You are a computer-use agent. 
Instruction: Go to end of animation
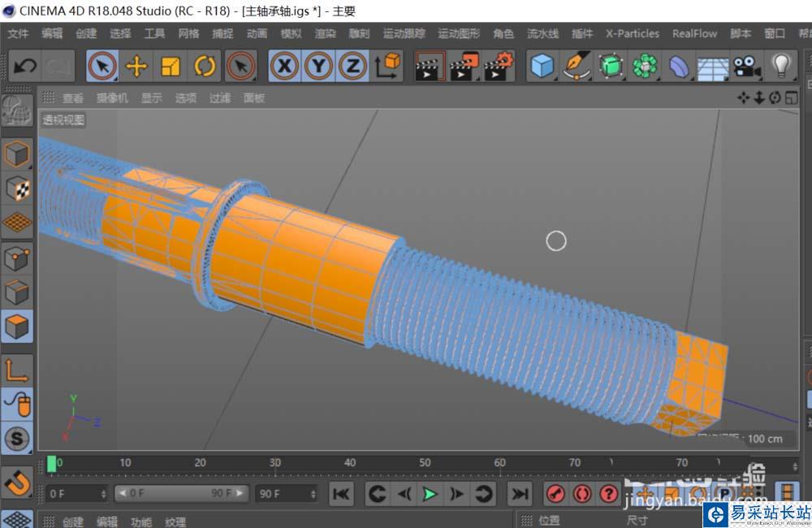coord(520,494)
